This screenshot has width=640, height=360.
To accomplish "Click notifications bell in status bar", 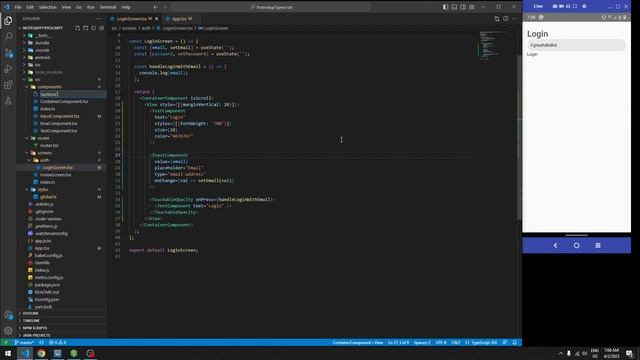I will tap(515, 342).
